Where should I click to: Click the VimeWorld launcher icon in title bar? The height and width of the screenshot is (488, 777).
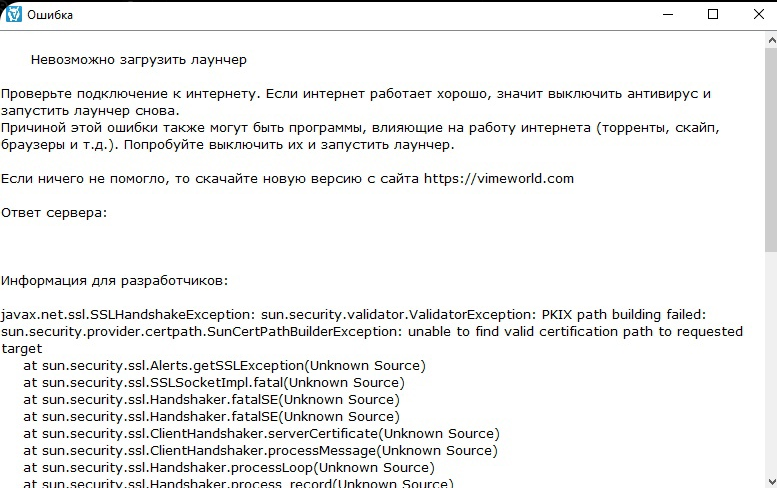(x=13, y=14)
